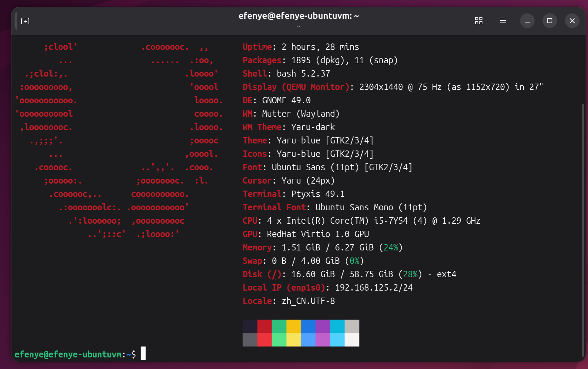Click the GPU RedHat Virtio line
The height and width of the screenshot is (369, 588).
(x=306, y=234)
